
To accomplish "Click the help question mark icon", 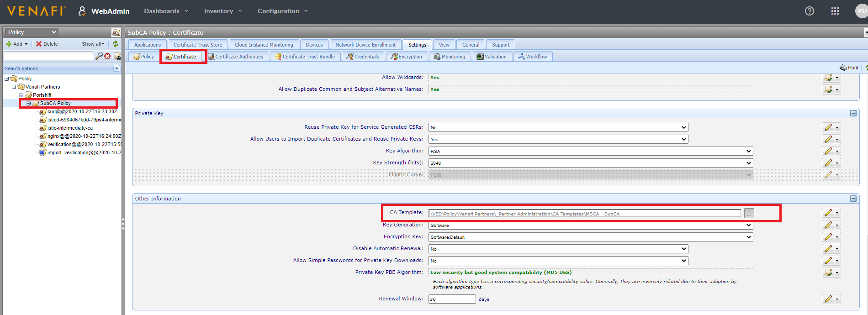I will tap(809, 11).
